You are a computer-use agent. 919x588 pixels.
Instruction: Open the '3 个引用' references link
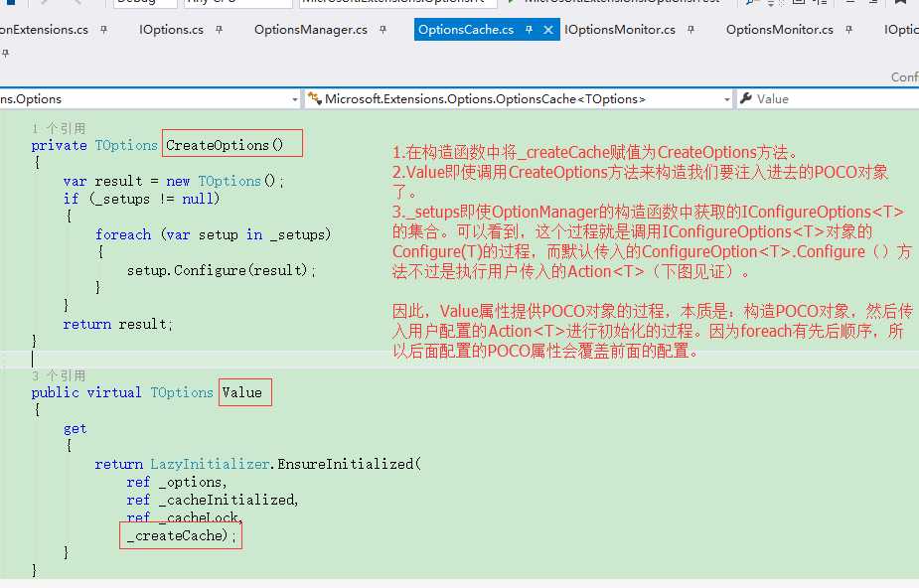[59, 375]
